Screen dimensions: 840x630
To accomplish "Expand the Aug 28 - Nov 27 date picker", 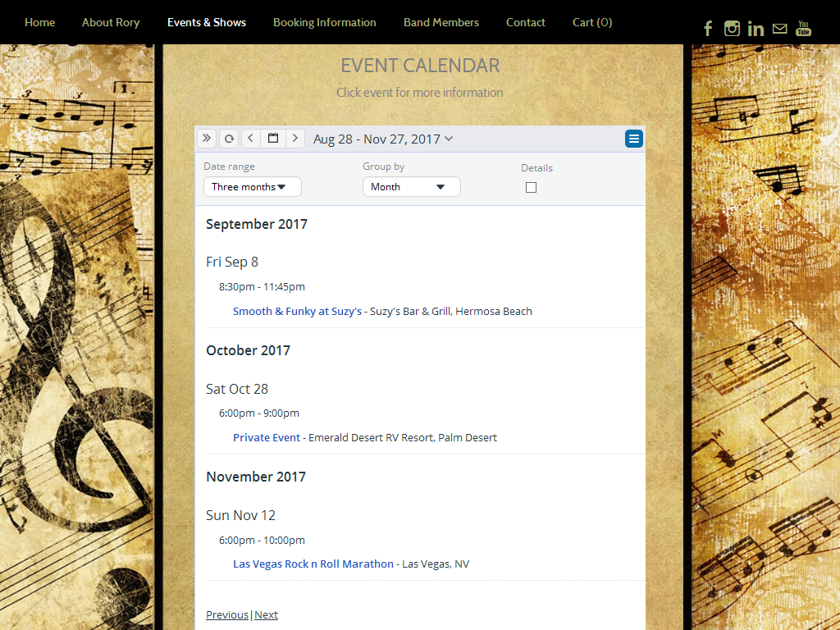I will click(383, 139).
